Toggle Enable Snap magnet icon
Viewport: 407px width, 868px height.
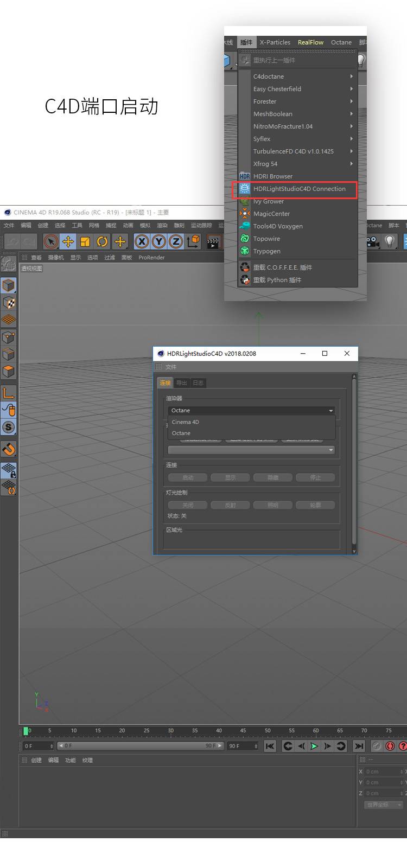coord(8,449)
